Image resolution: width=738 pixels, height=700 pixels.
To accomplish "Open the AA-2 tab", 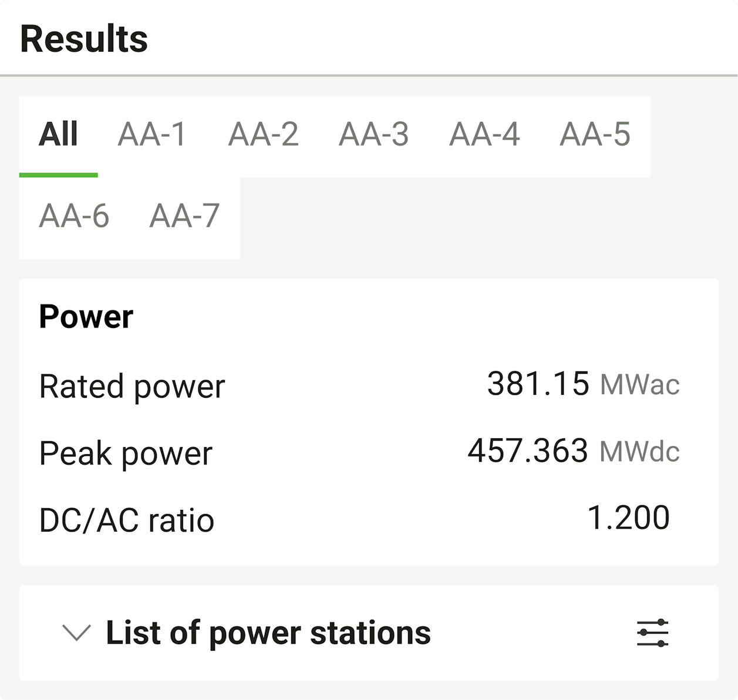I will click(263, 134).
